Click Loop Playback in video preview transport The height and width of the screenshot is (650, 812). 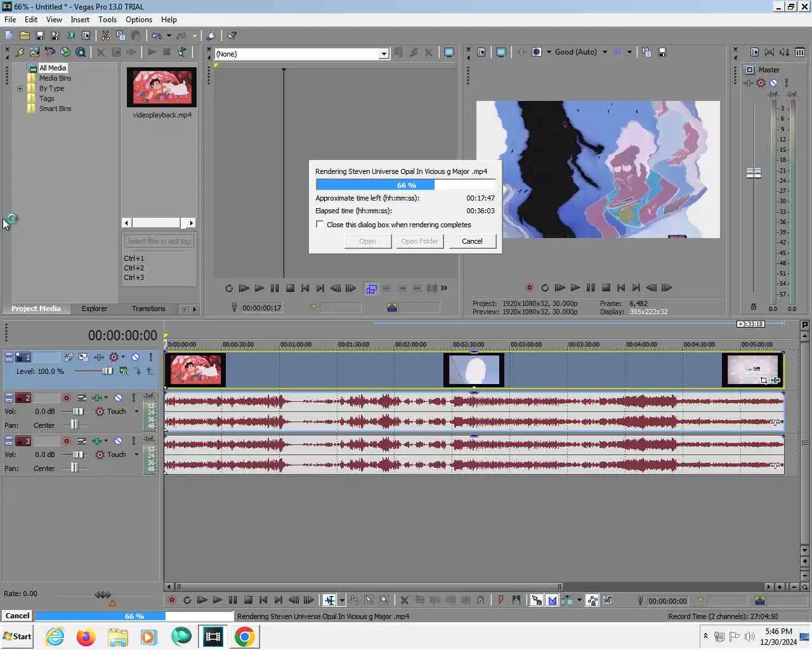[544, 288]
